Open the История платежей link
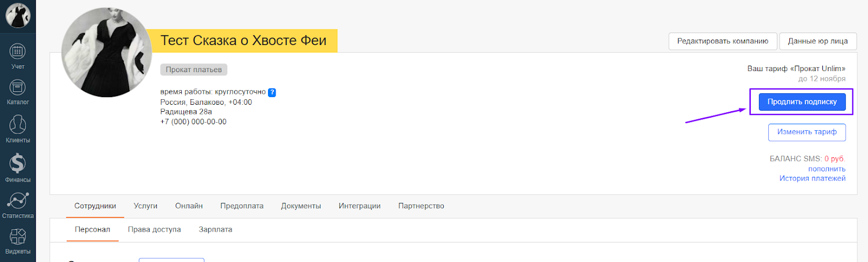Viewport: 868px width, 262px height. pyautogui.click(x=812, y=178)
